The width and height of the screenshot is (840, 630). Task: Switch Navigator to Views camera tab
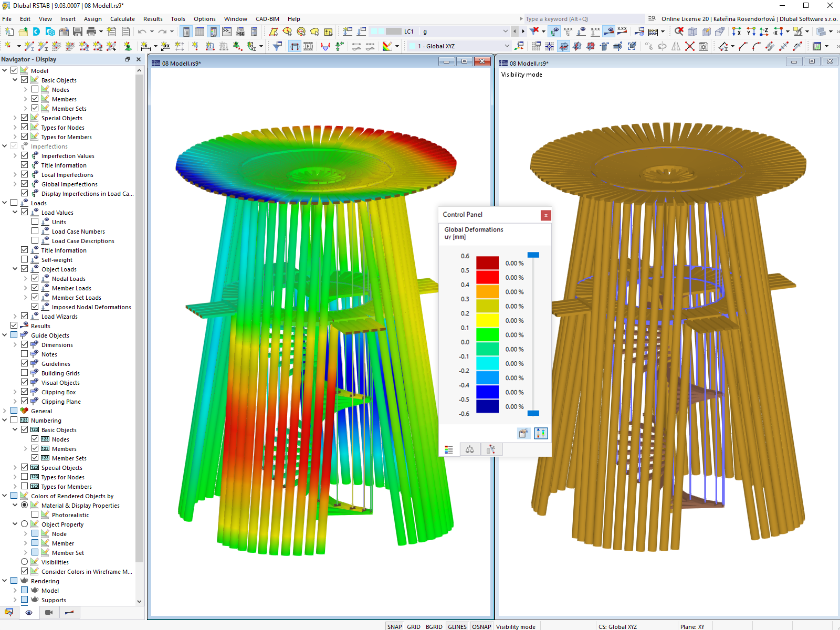49,612
